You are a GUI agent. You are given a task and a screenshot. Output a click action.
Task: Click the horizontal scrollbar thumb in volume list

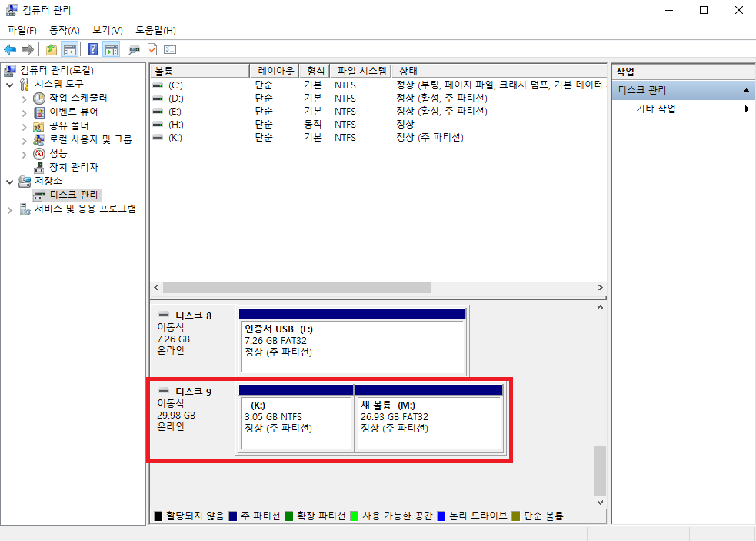(297, 288)
